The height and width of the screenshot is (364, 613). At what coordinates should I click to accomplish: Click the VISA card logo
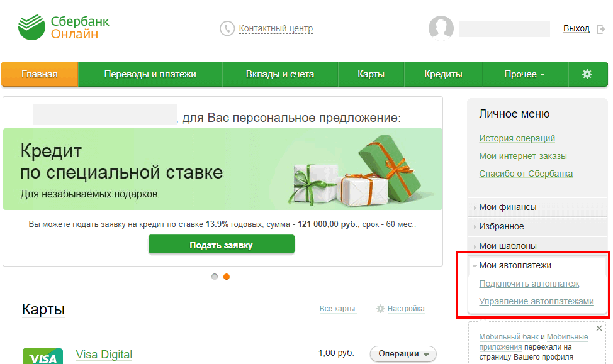(x=43, y=356)
